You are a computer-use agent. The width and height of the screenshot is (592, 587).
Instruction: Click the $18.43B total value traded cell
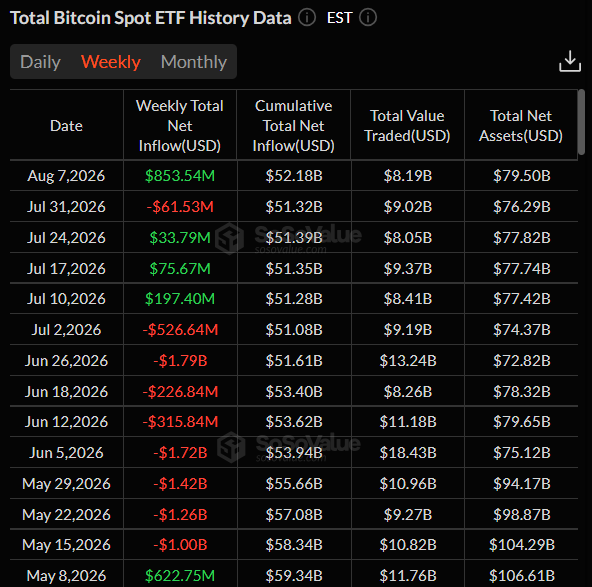(x=408, y=453)
